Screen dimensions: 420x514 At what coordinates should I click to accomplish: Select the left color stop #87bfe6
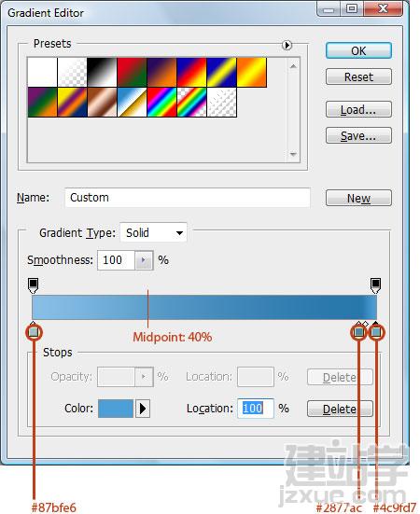click(x=34, y=330)
